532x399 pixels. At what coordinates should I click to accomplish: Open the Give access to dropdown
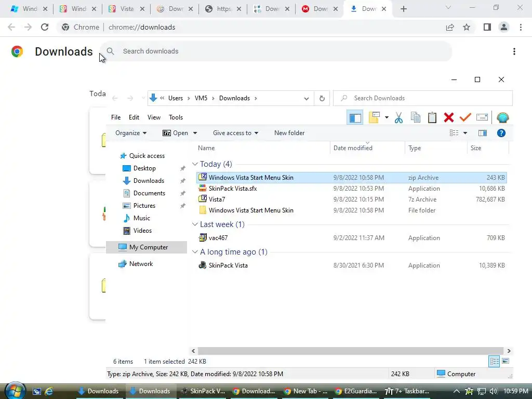coord(235,133)
